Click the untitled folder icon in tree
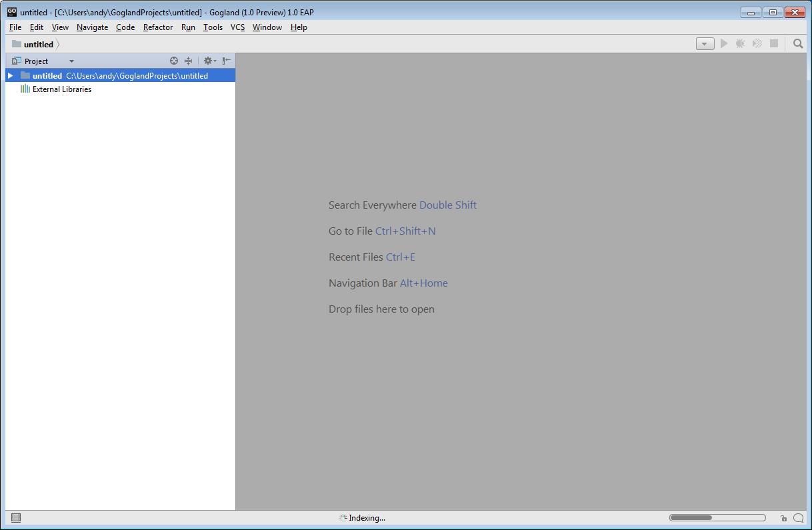This screenshot has width=812, height=530. [25, 75]
